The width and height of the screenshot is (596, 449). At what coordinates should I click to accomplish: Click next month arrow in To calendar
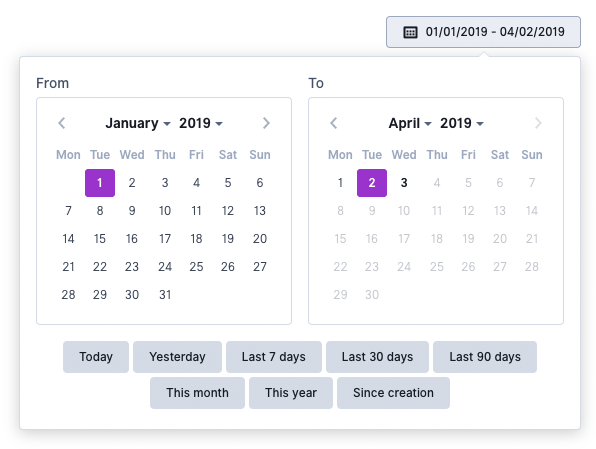click(x=538, y=123)
